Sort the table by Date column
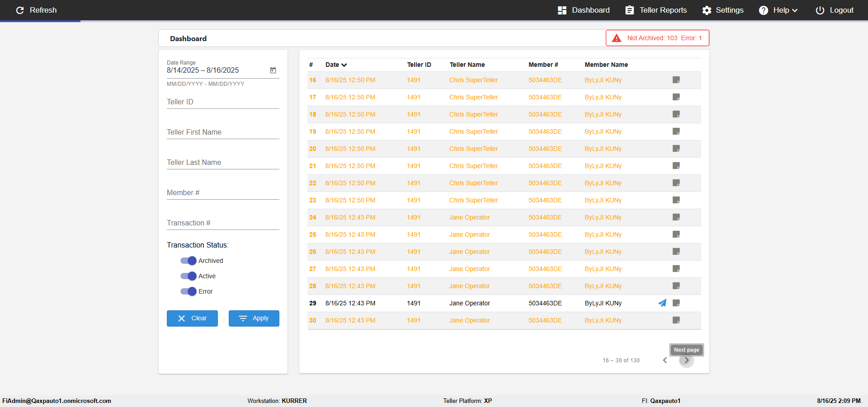The image size is (868, 407). click(336, 65)
